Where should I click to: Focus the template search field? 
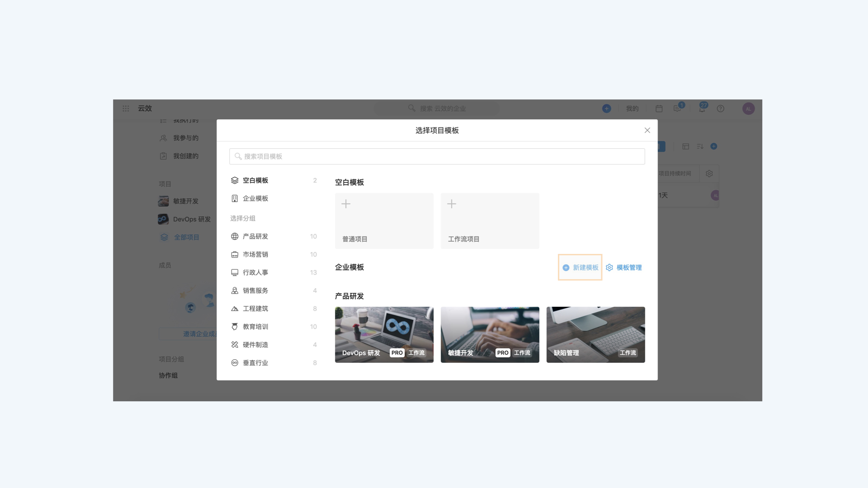[x=437, y=156]
